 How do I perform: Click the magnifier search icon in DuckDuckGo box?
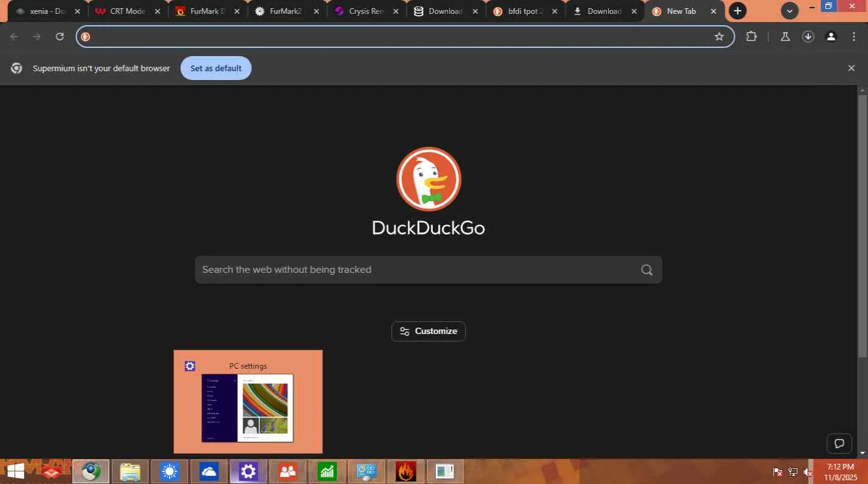(x=647, y=270)
